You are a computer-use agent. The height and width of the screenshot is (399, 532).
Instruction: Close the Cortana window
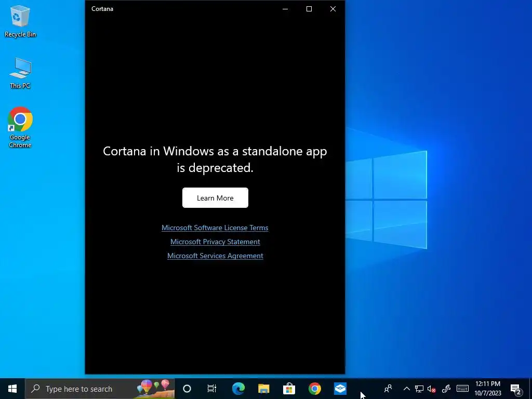point(333,9)
